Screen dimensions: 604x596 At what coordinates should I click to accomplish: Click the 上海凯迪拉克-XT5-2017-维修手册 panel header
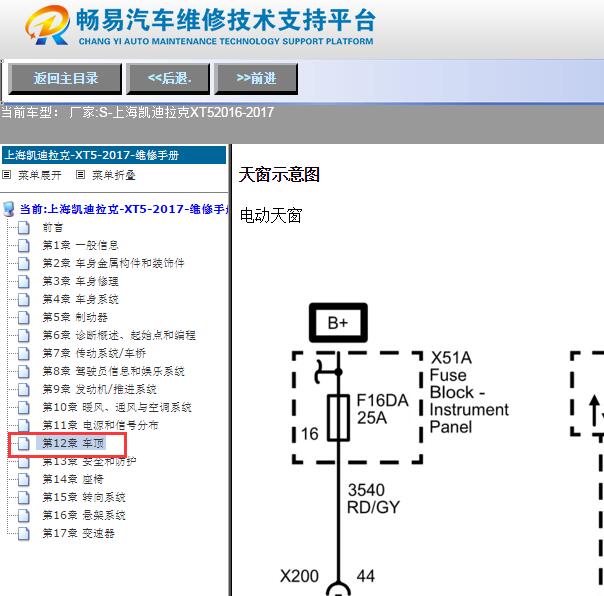point(114,155)
